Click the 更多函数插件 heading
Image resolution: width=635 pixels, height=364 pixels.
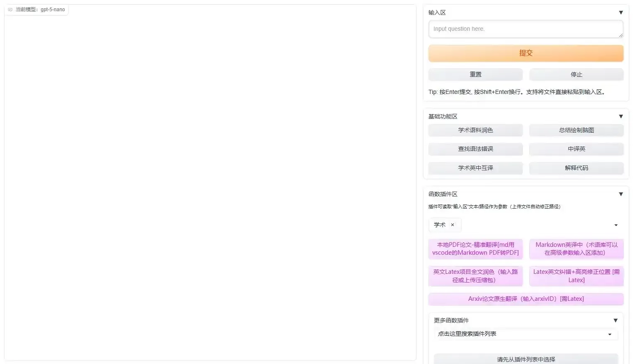[x=451, y=320]
